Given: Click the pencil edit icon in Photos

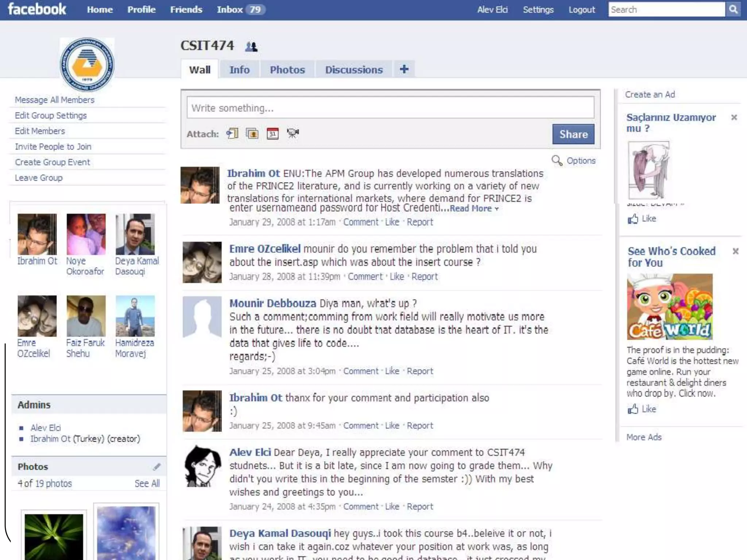Looking at the screenshot, I should pyautogui.click(x=157, y=467).
